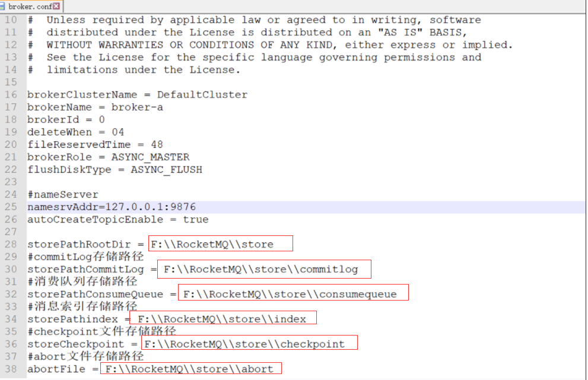Click the 'fileReservedTime = 48' line
The image size is (588, 380).
coord(96,145)
